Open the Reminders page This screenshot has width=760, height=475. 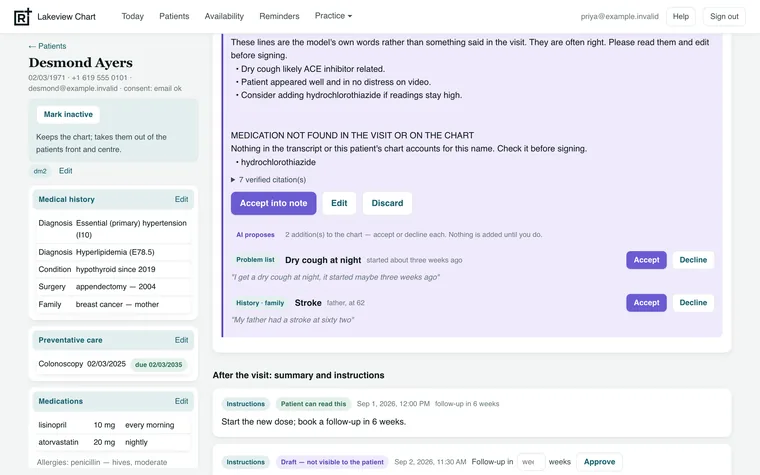pos(279,16)
